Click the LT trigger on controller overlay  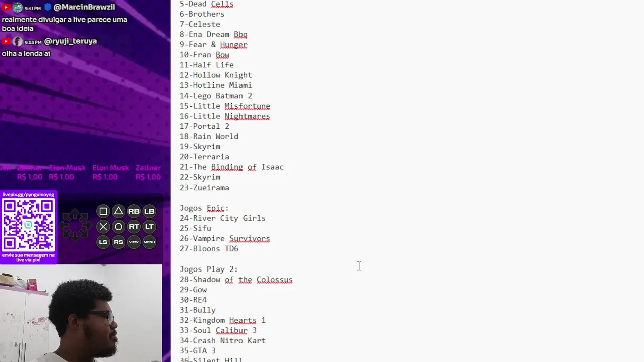tap(149, 227)
